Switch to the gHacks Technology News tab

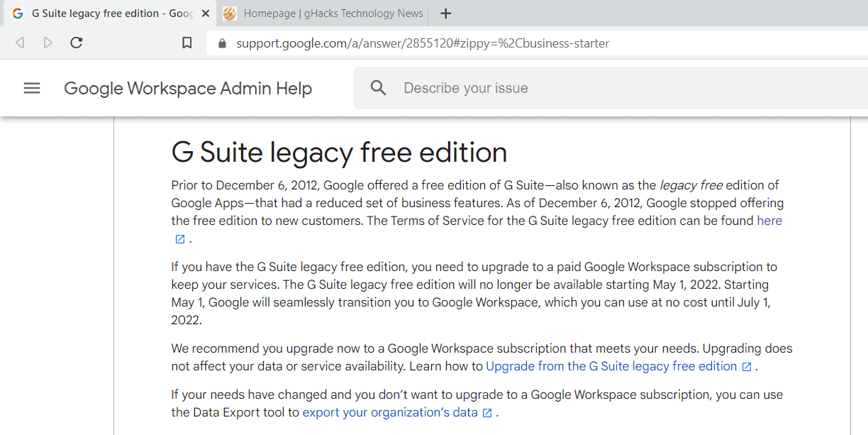[x=323, y=13]
